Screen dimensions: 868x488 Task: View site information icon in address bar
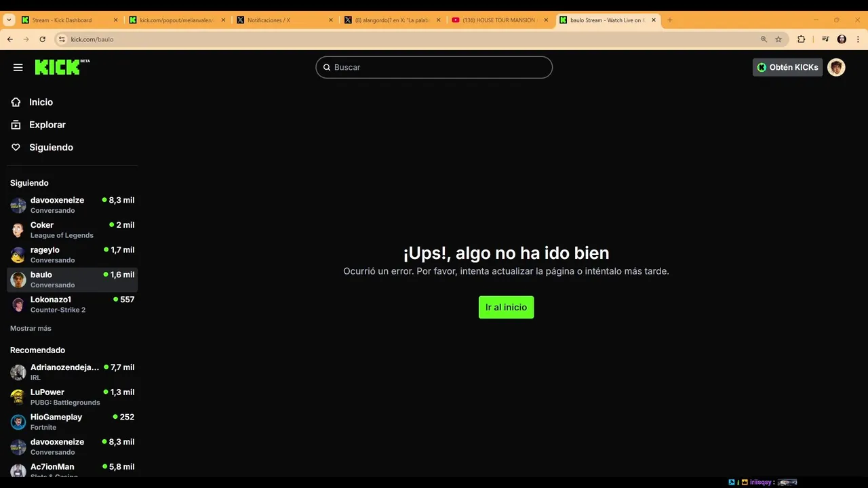[x=62, y=39]
